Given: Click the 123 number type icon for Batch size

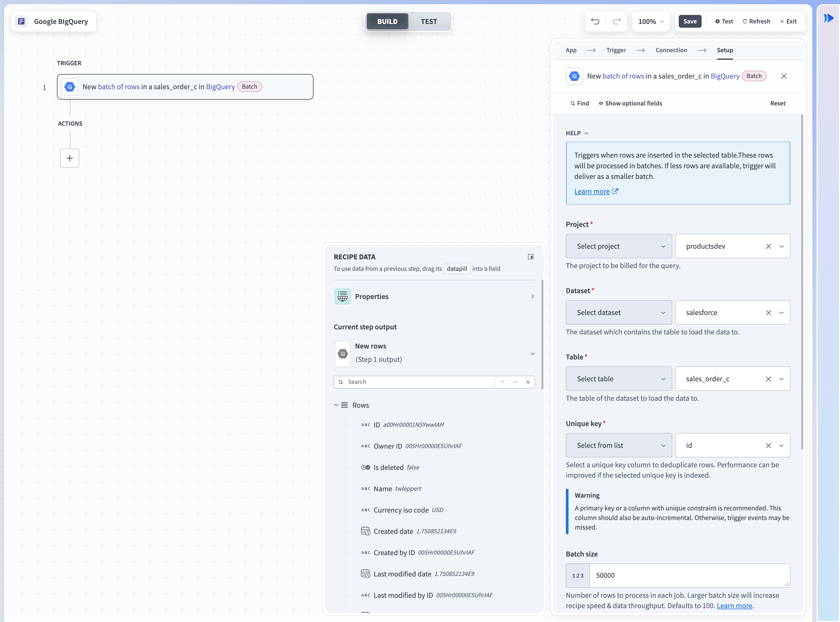Looking at the screenshot, I should tap(578, 575).
